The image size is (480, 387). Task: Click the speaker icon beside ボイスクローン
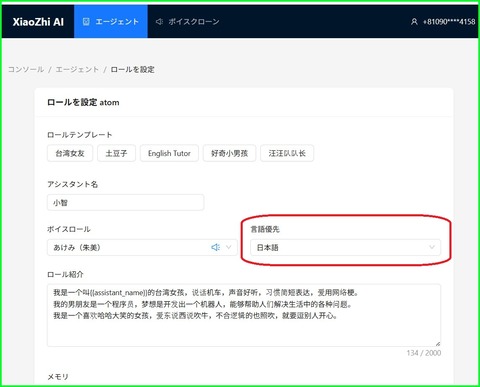point(159,22)
